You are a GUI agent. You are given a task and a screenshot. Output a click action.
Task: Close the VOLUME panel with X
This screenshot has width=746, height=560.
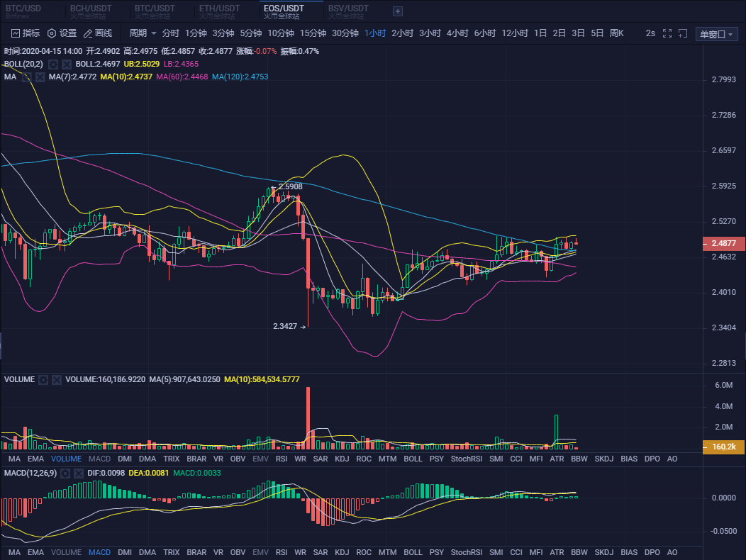point(57,380)
